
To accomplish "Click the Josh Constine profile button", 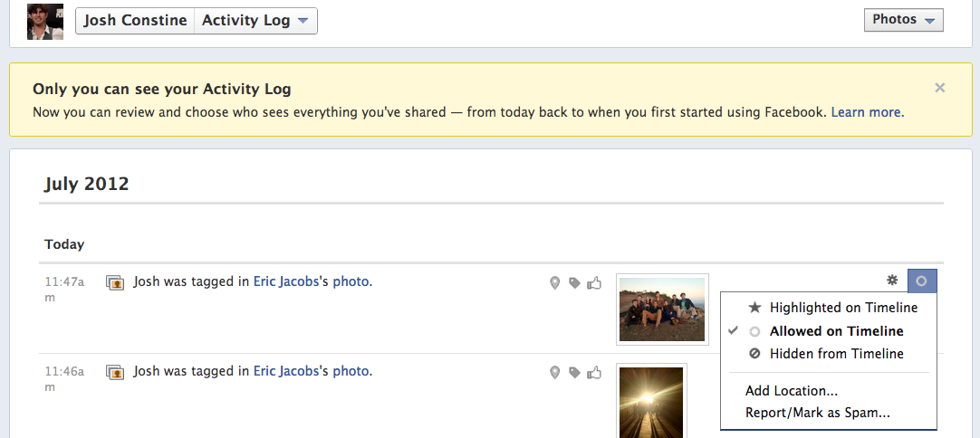I will 135,21.
